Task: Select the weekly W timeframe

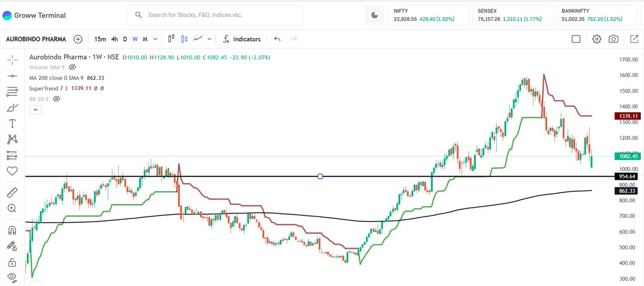Action: pos(135,39)
